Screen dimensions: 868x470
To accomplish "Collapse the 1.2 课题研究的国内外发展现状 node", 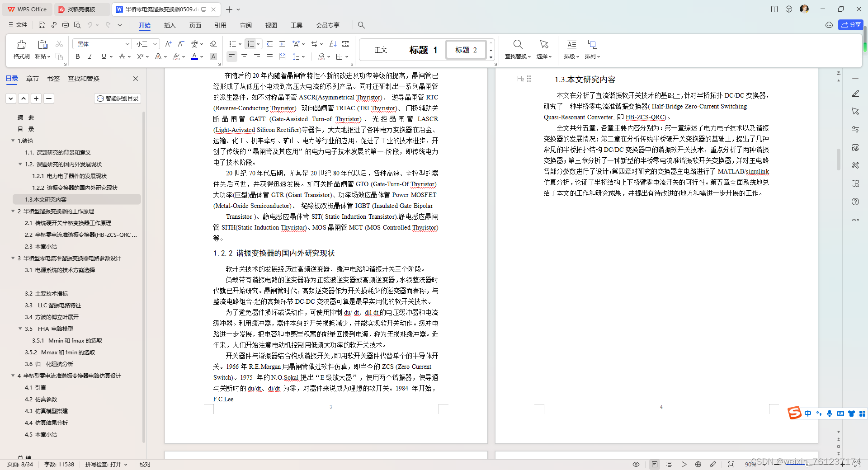I will (x=20, y=164).
